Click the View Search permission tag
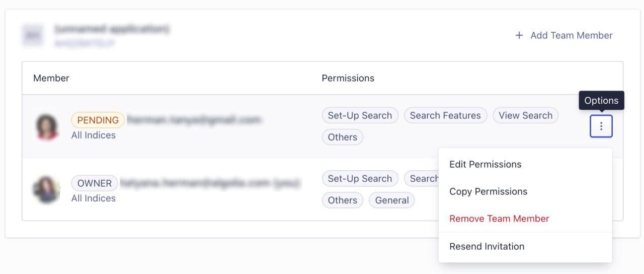 click(525, 115)
